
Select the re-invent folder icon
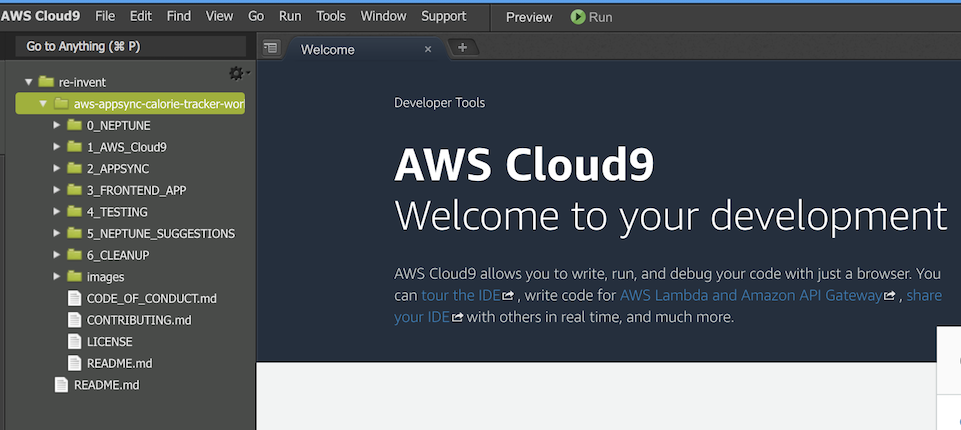pos(46,81)
